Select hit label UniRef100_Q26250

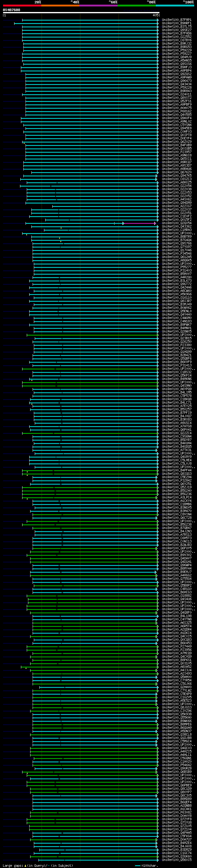tap(176, 341)
